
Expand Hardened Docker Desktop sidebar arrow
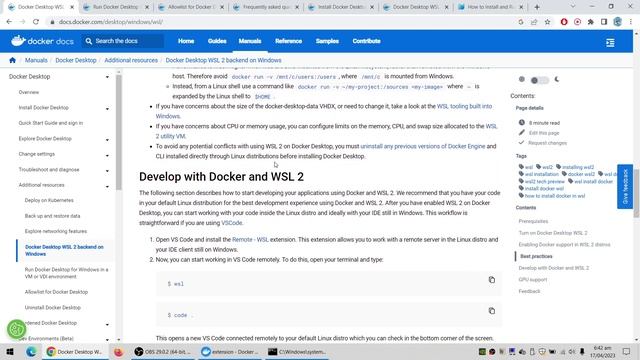click(107, 324)
